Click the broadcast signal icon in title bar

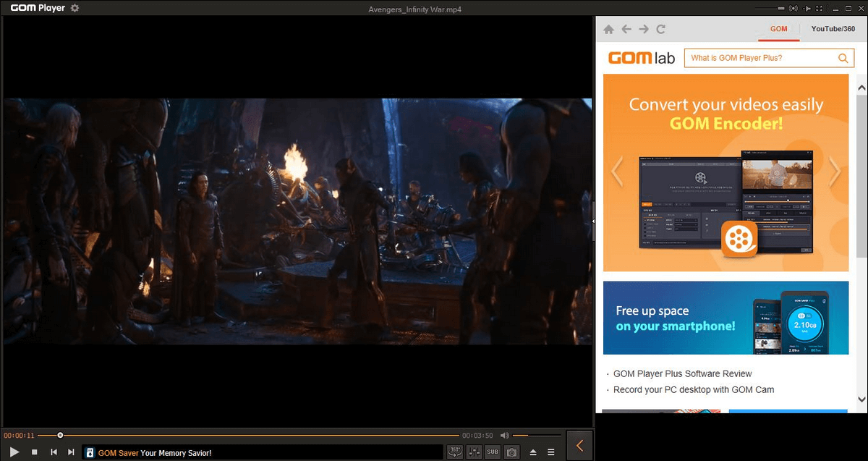pyautogui.click(x=793, y=8)
